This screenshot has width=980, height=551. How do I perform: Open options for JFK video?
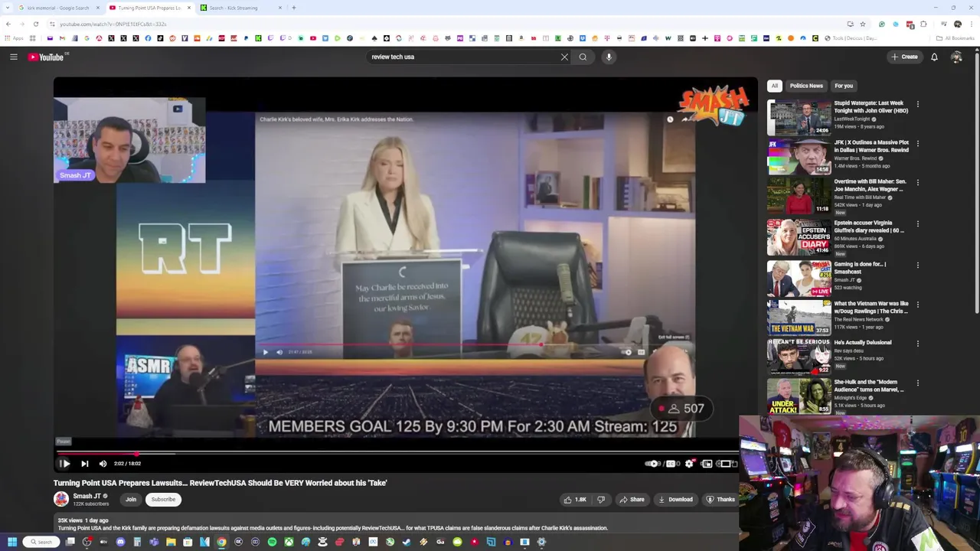click(x=917, y=143)
